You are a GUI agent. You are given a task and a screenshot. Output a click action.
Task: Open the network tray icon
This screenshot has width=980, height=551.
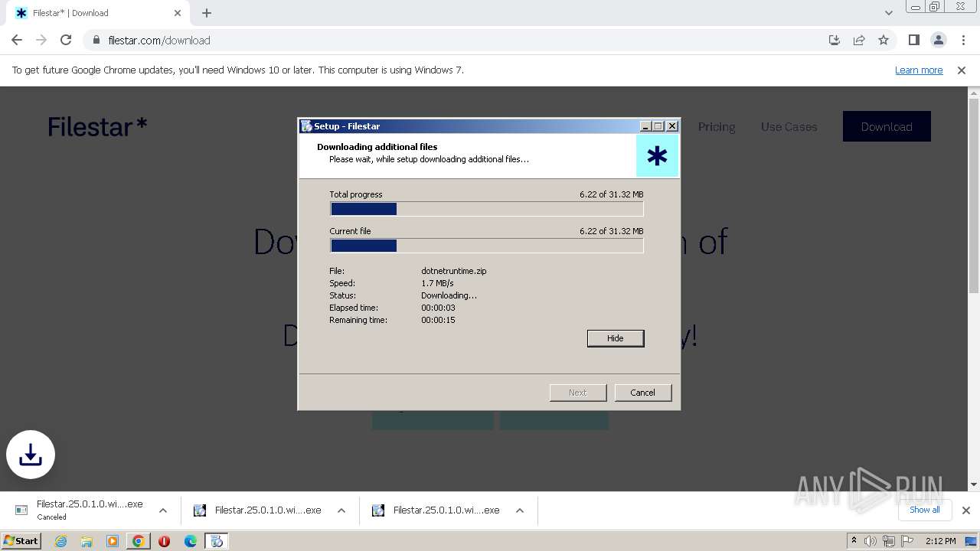pos(889,541)
